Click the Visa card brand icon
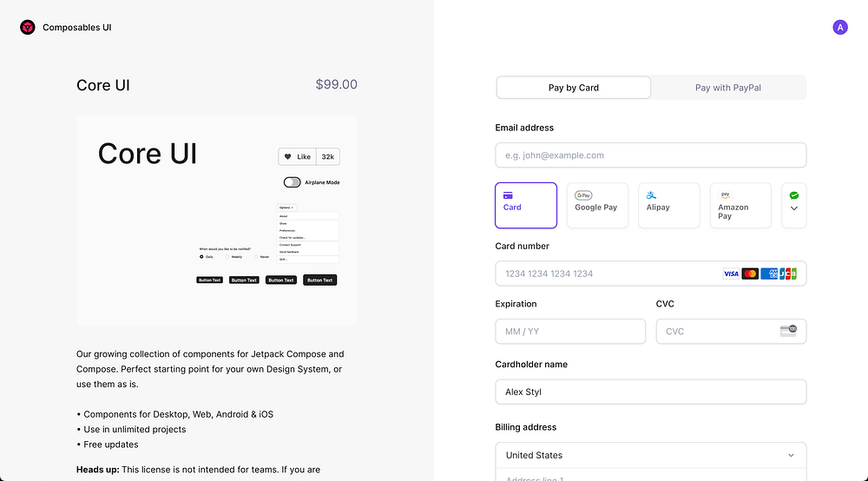The image size is (868, 481). coord(731,273)
